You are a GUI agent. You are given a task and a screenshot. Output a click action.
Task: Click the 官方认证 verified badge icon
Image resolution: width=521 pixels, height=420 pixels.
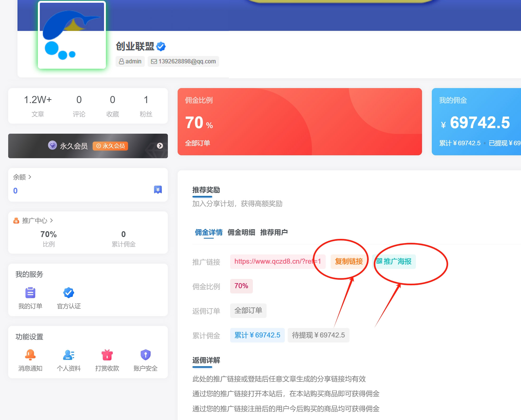coord(69,293)
